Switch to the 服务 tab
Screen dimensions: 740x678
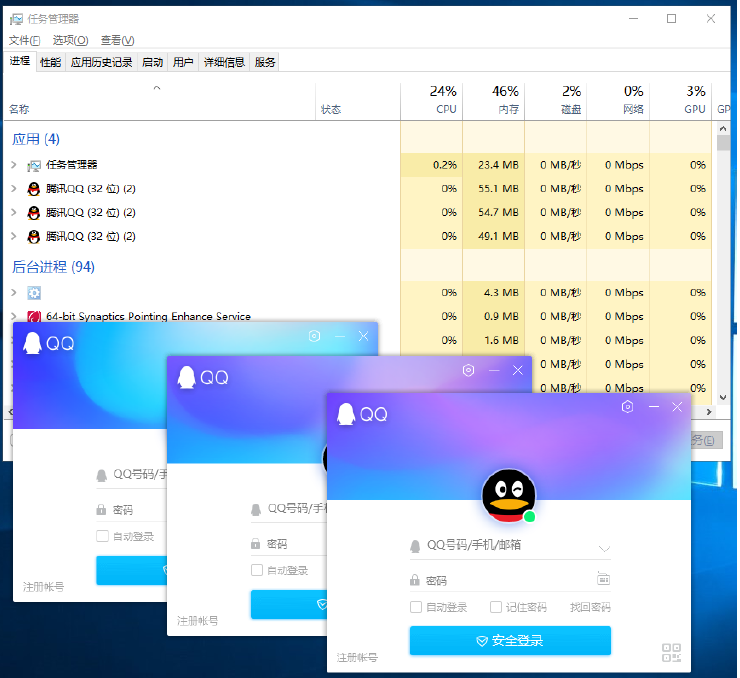[x=264, y=62]
